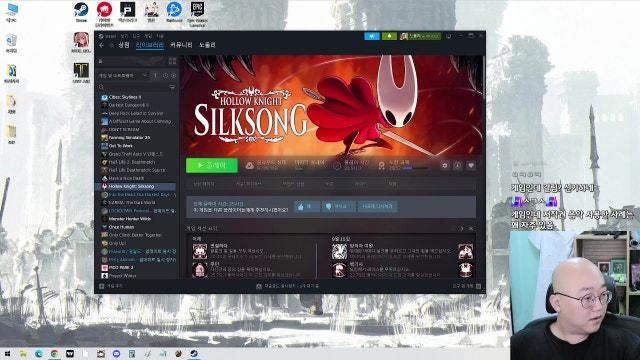Viewport: 640px width, 360px height.
Task: Click the announcements megaphone icon in Steam header
Action: click(372, 36)
